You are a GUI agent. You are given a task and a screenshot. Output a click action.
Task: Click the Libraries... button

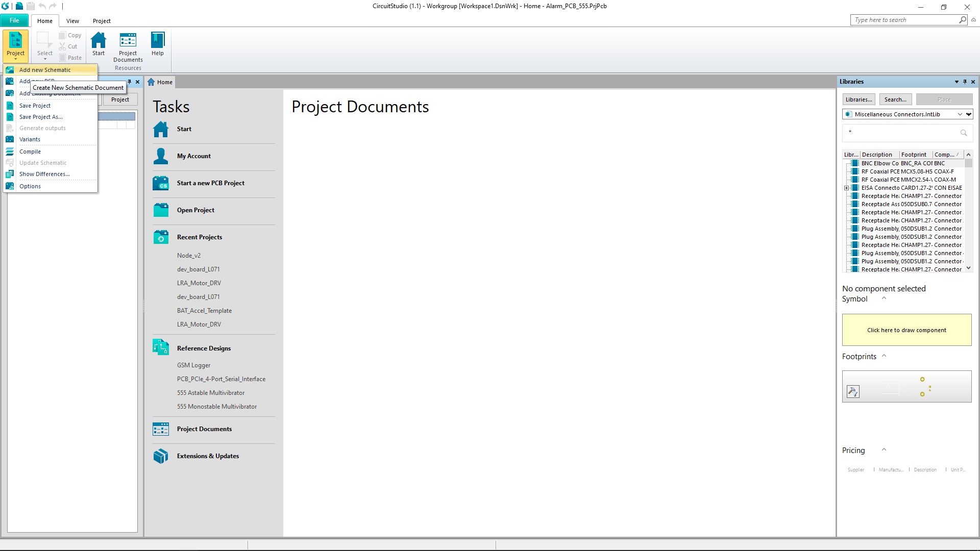tap(859, 99)
